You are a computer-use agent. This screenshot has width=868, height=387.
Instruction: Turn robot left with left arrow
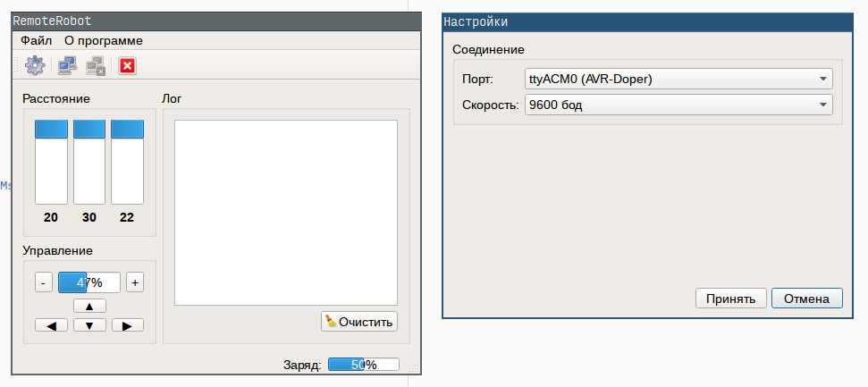pos(52,325)
